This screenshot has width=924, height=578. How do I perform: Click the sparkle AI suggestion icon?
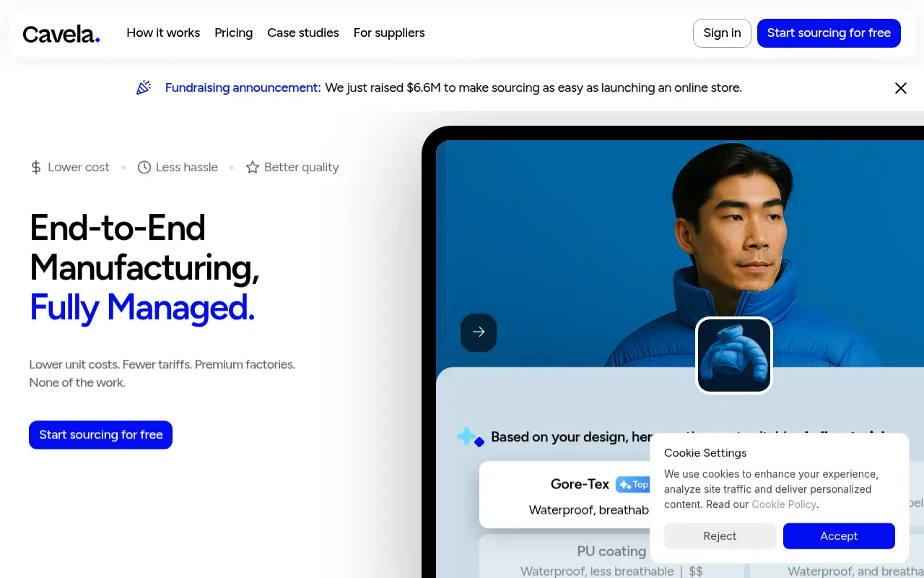(x=470, y=437)
